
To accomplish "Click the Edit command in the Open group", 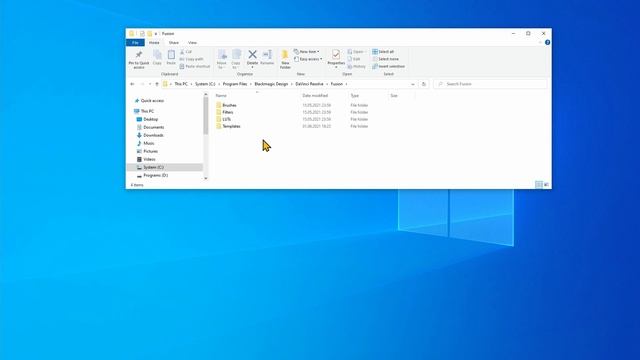I will (x=353, y=59).
